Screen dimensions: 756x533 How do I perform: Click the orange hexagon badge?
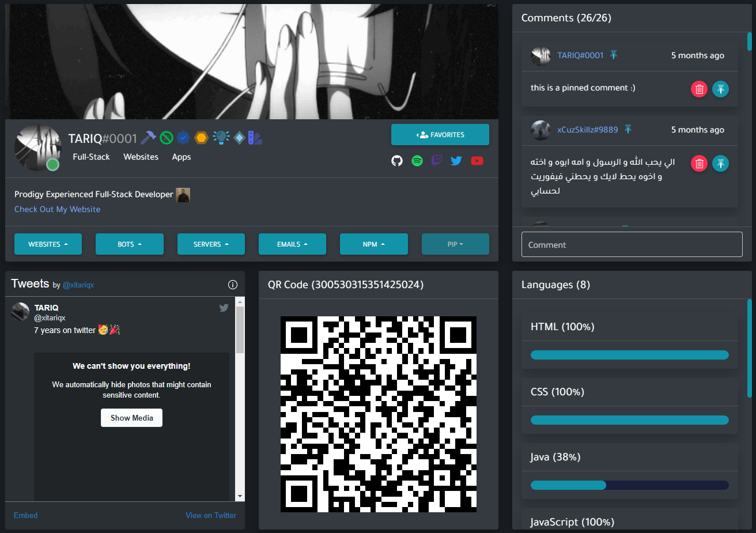[201, 138]
